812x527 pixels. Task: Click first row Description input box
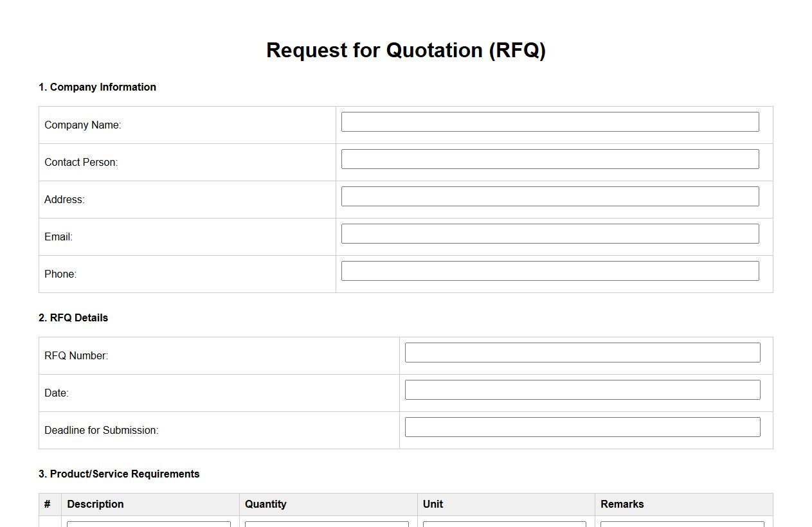[x=149, y=524]
